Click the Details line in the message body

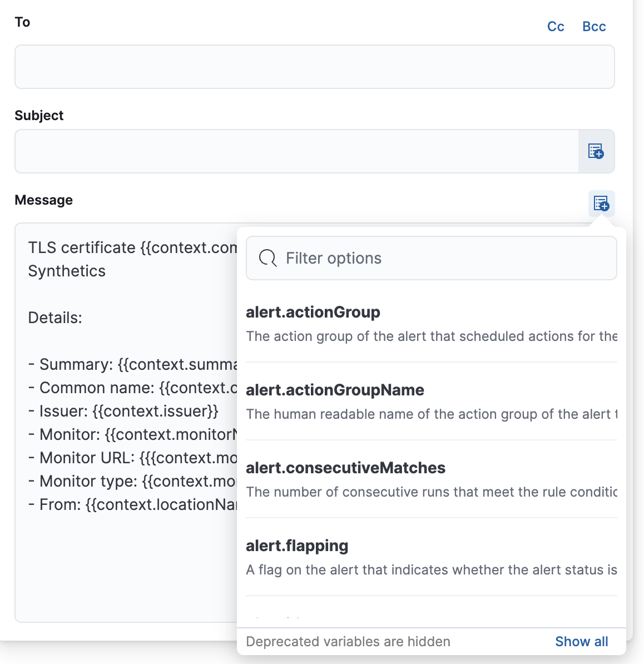55,318
